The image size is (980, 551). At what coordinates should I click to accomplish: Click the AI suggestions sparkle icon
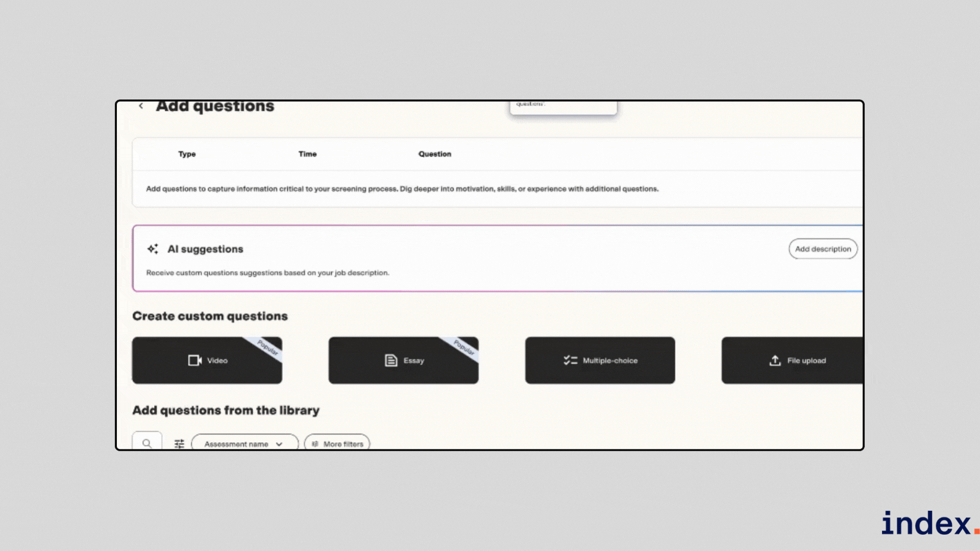(x=153, y=249)
